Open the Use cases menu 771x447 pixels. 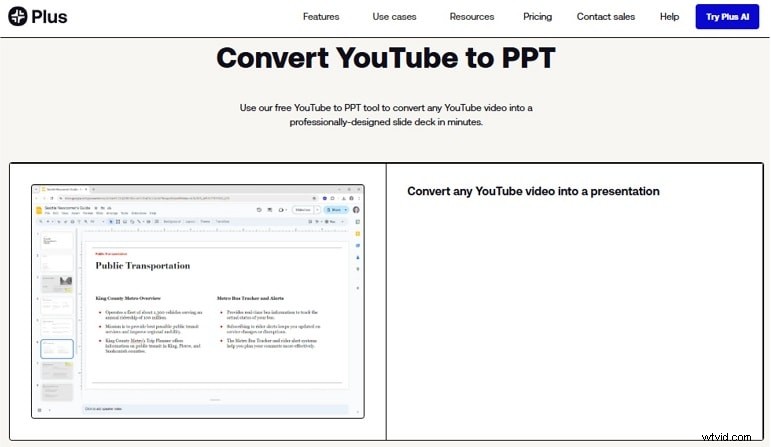tap(394, 17)
